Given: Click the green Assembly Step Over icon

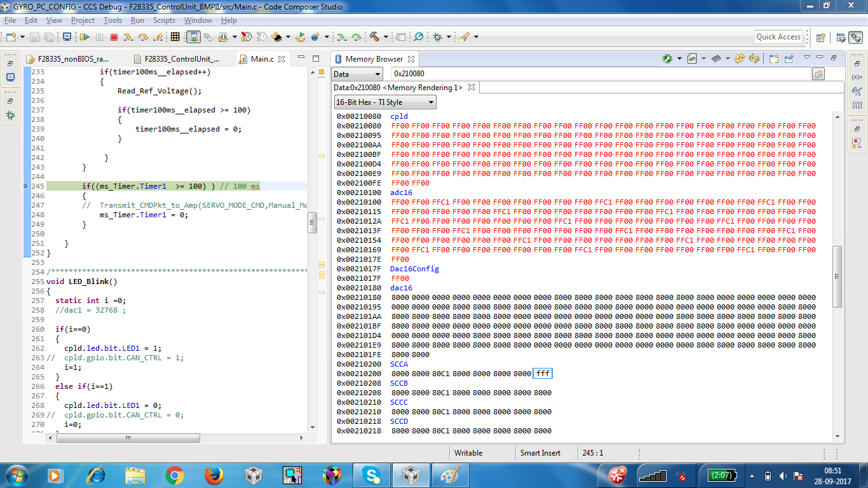Looking at the screenshot, I should pyautogui.click(x=356, y=37).
